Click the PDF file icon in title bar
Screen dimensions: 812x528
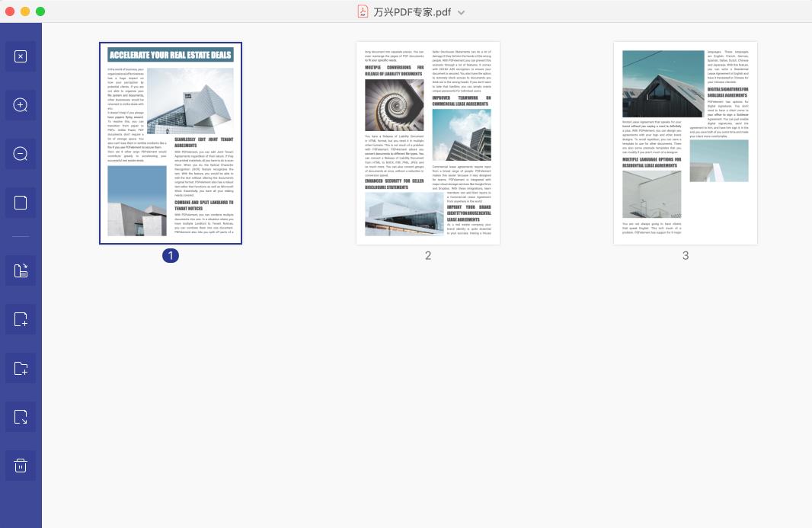pos(363,11)
